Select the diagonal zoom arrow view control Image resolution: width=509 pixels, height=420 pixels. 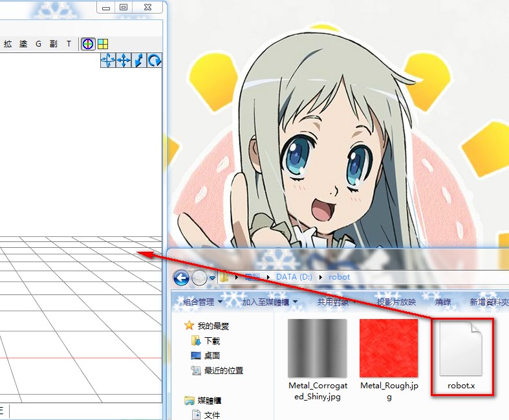click(x=139, y=60)
